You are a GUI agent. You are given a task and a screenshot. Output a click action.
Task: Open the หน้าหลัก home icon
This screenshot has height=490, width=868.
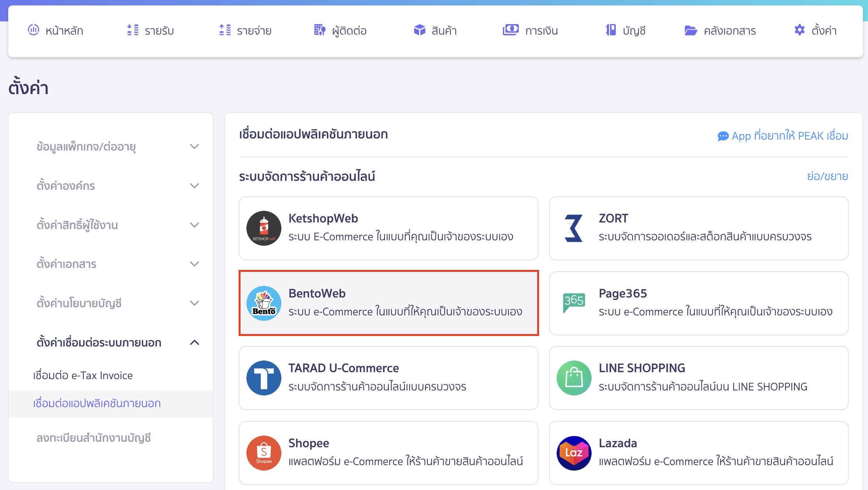[x=34, y=30]
